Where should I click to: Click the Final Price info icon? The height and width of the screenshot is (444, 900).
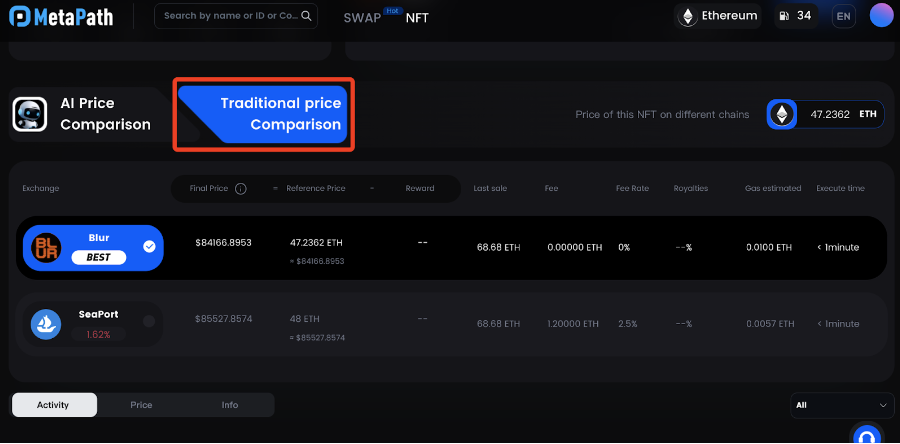tap(241, 188)
